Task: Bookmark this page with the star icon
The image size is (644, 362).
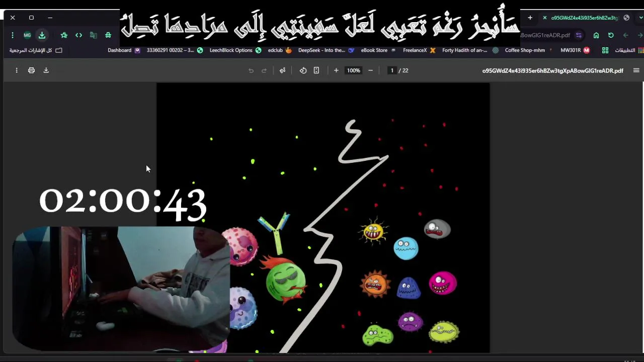Action: [x=64, y=35]
